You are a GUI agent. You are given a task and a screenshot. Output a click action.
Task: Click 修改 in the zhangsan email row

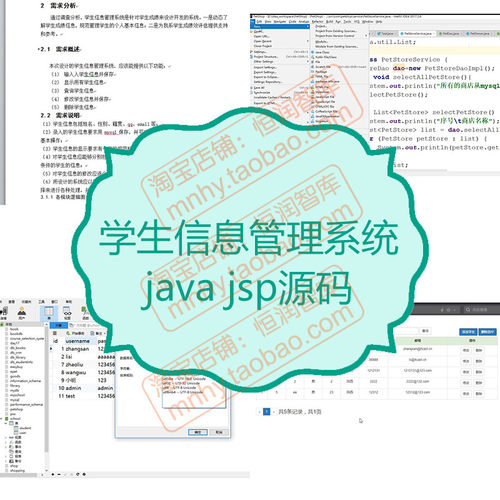(x=466, y=350)
